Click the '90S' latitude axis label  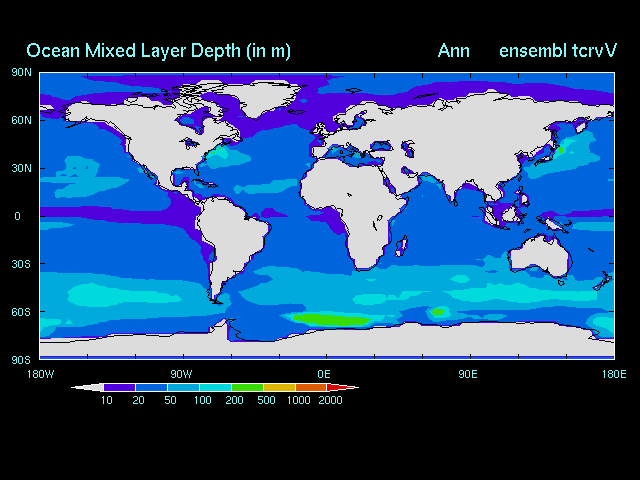[21, 360]
